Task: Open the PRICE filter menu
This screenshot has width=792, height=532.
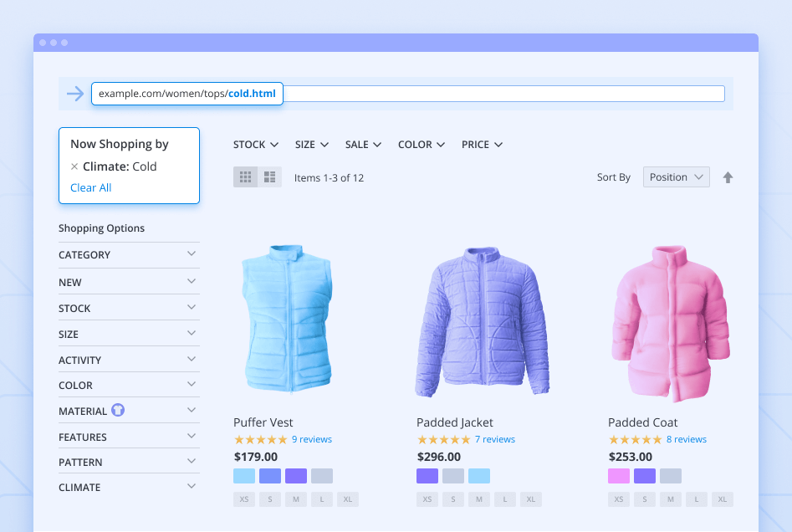Action: pyautogui.click(x=482, y=145)
